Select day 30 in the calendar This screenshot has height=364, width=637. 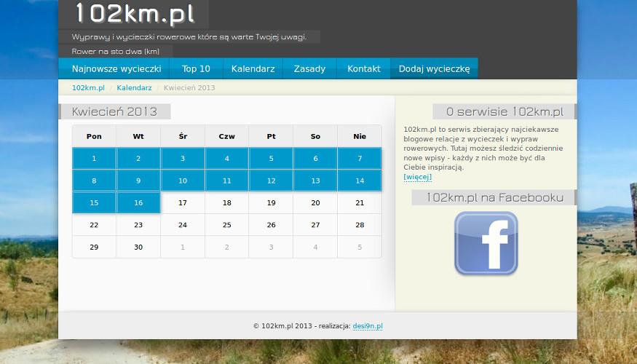[x=138, y=247]
